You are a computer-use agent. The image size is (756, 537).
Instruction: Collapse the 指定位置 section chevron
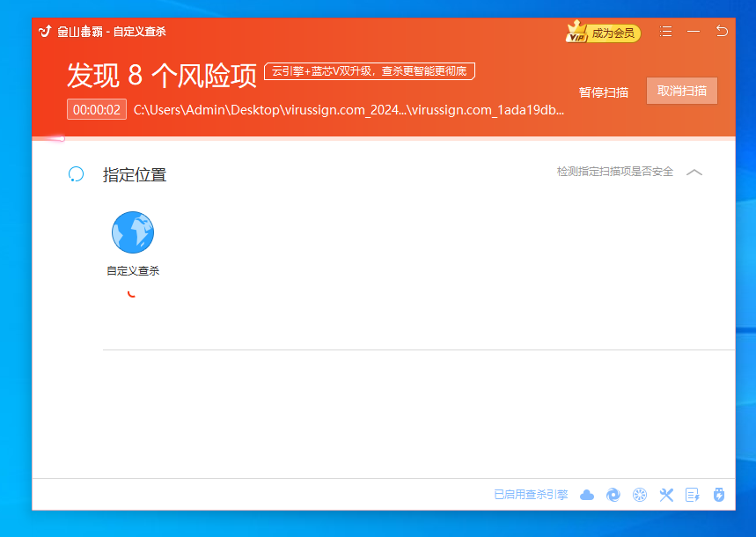pos(694,173)
